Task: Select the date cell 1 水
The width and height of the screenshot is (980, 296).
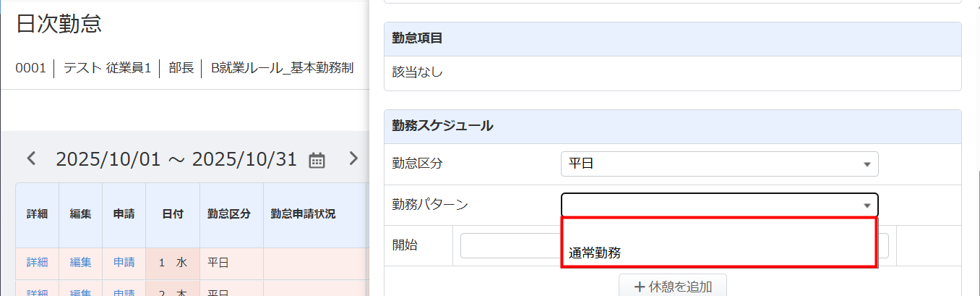Action: 173,263
